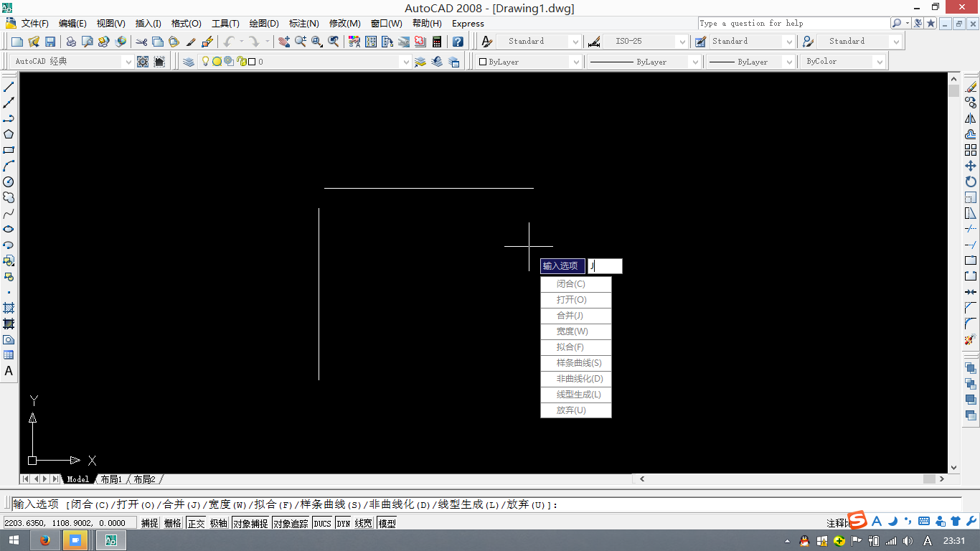Toggle 栅格 grid display in status bar
This screenshot has width=980, height=551.
pyautogui.click(x=172, y=523)
